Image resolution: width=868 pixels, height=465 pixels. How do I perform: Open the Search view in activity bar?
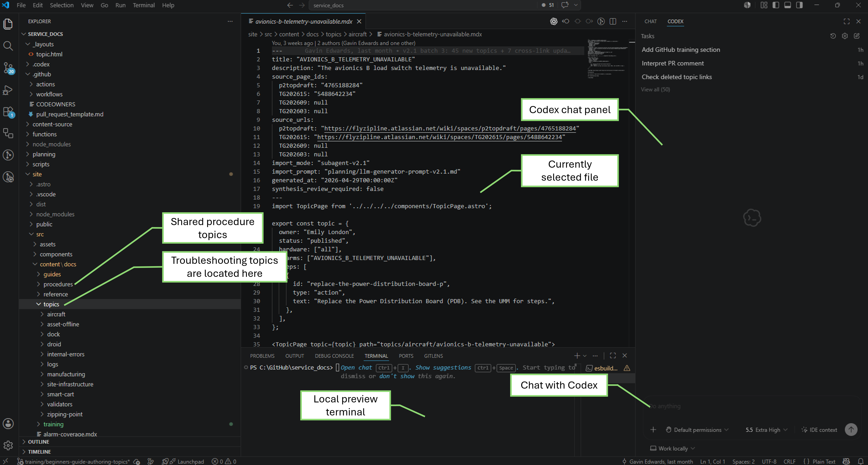(8, 46)
